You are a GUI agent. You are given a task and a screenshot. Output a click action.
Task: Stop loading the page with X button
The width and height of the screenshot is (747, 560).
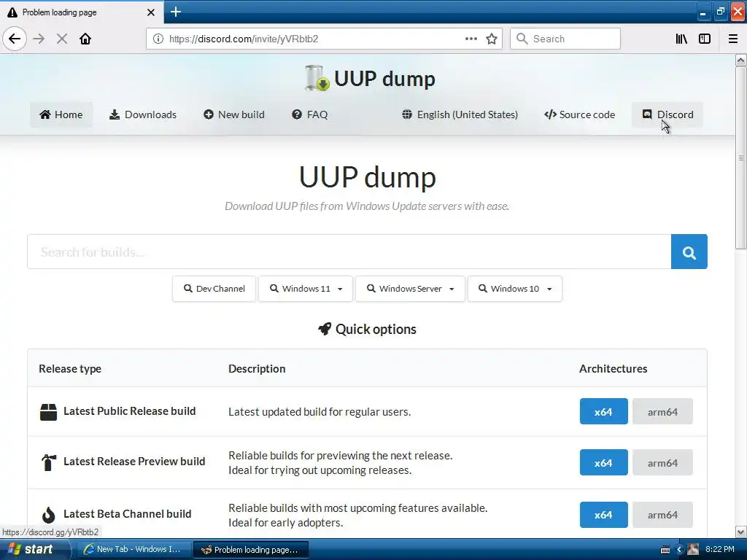click(62, 39)
